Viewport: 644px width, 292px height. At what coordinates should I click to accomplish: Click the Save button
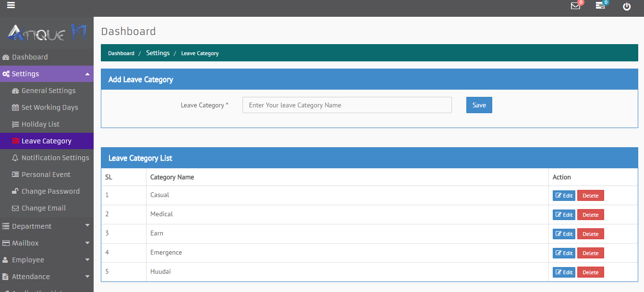pos(479,105)
